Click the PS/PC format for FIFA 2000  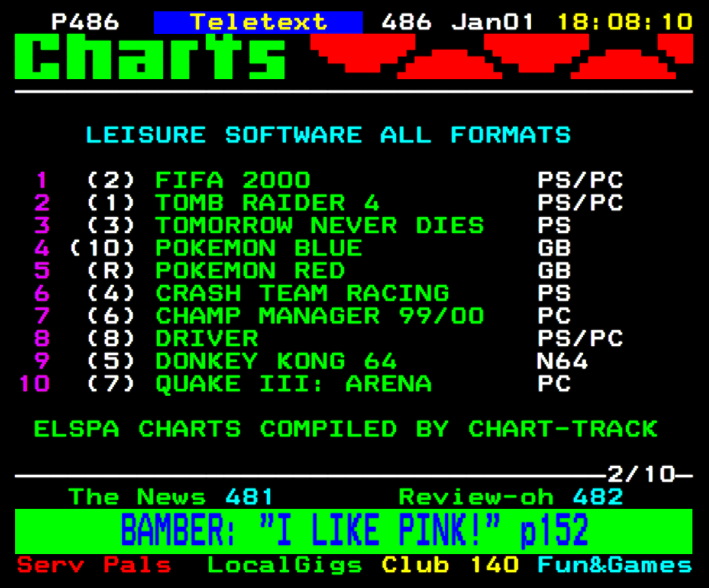point(580,180)
